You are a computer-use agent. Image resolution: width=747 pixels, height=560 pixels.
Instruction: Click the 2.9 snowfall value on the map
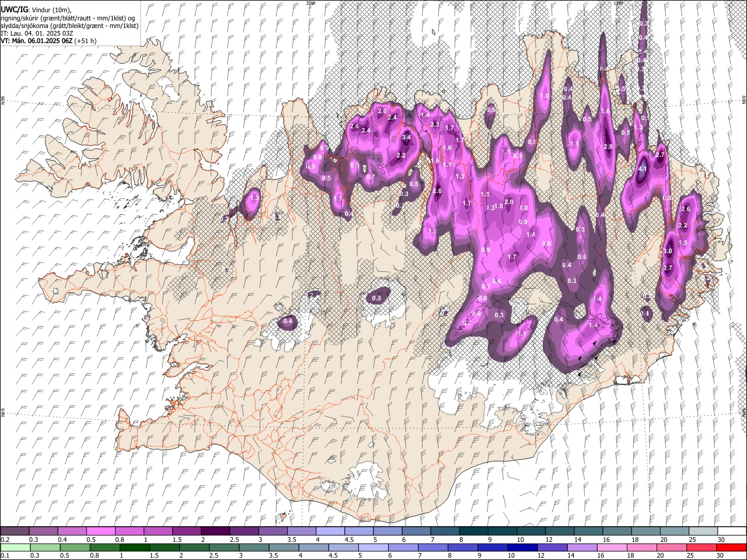coord(608,146)
